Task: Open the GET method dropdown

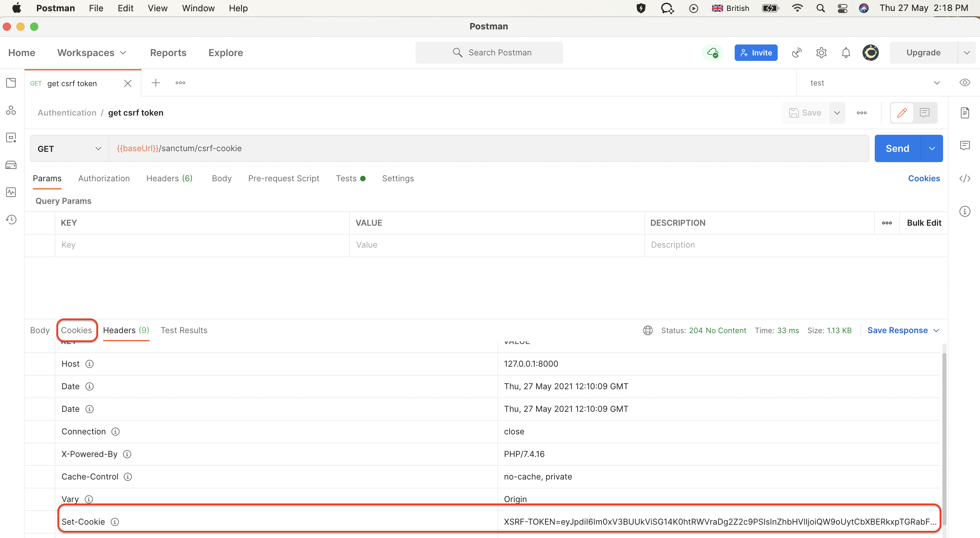Action: (x=98, y=148)
